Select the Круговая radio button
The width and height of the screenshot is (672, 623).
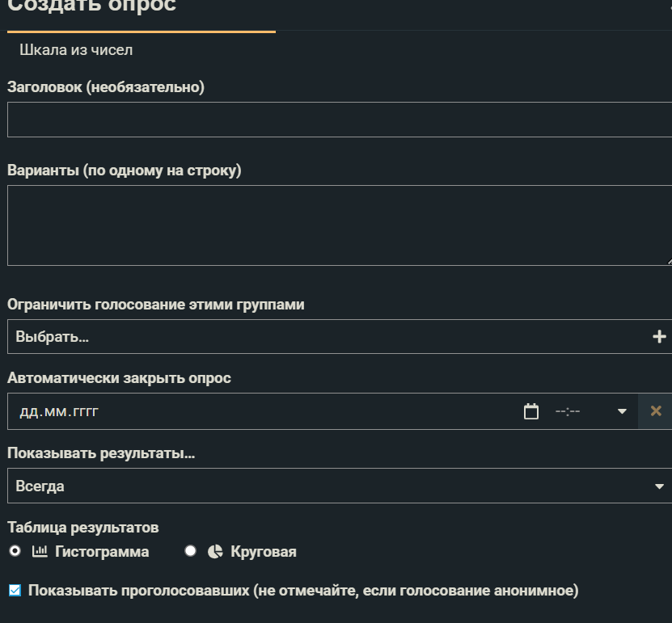[190, 550]
